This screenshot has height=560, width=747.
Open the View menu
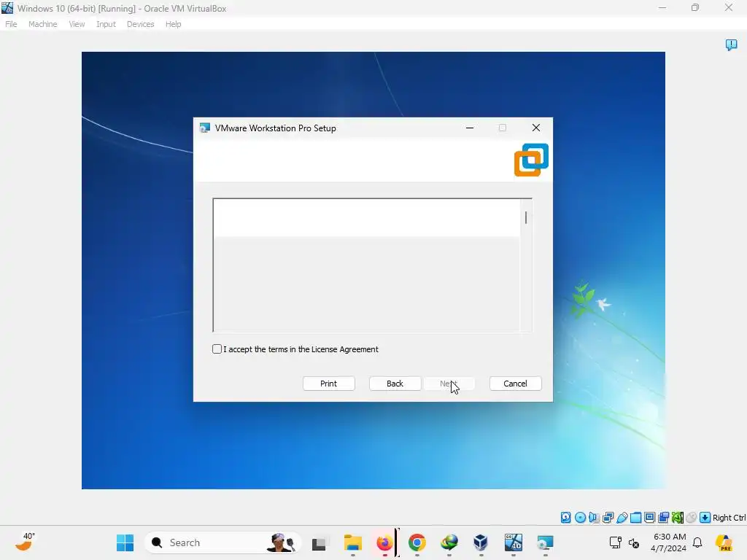click(x=77, y=24)
